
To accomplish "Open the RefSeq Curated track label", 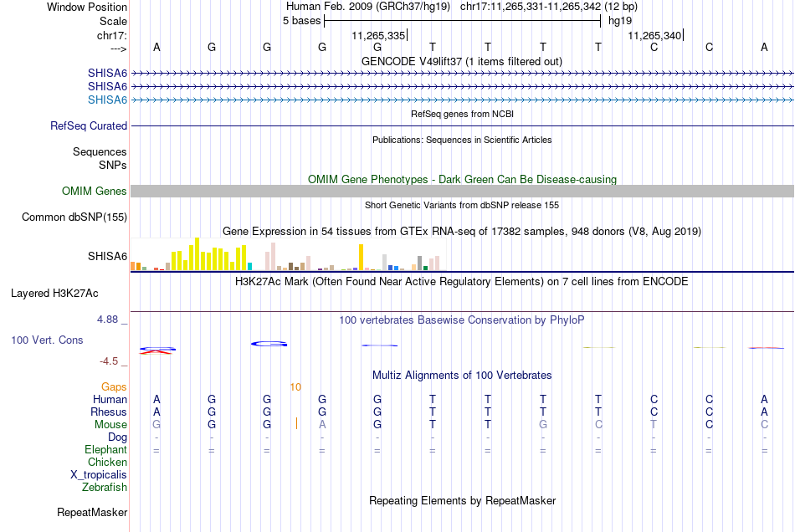I will (88, 125).
